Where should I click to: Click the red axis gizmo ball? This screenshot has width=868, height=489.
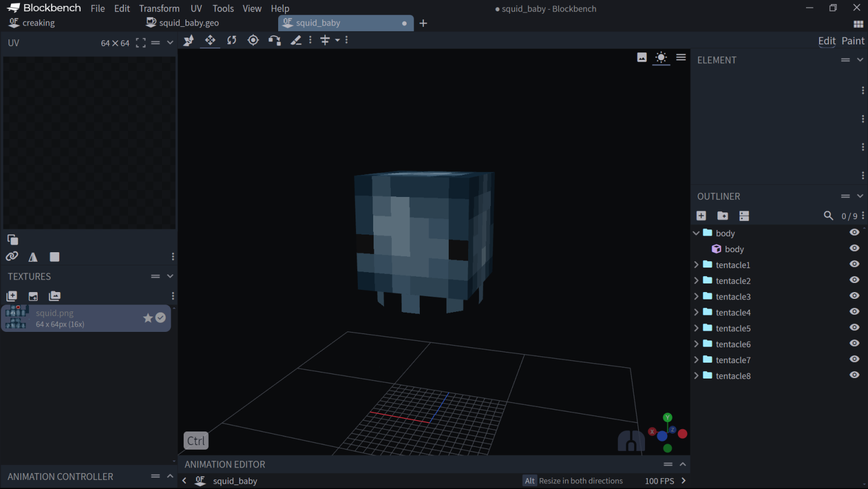pos(683,434)
